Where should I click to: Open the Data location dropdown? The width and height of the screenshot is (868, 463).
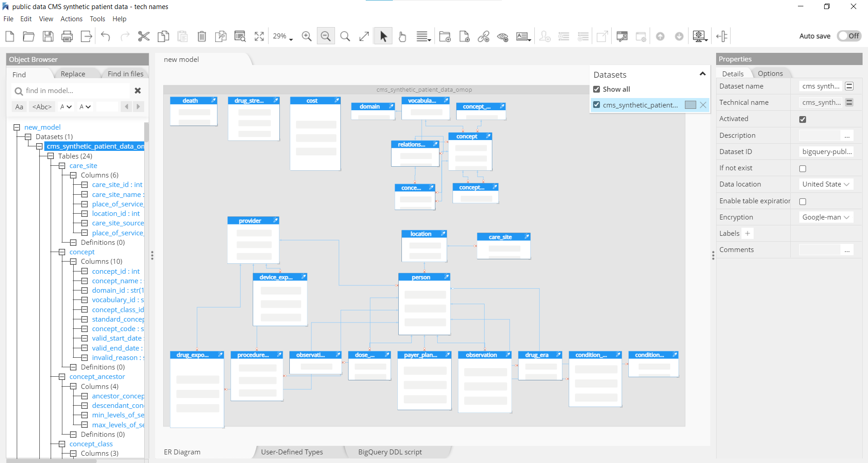coord(826,184)
